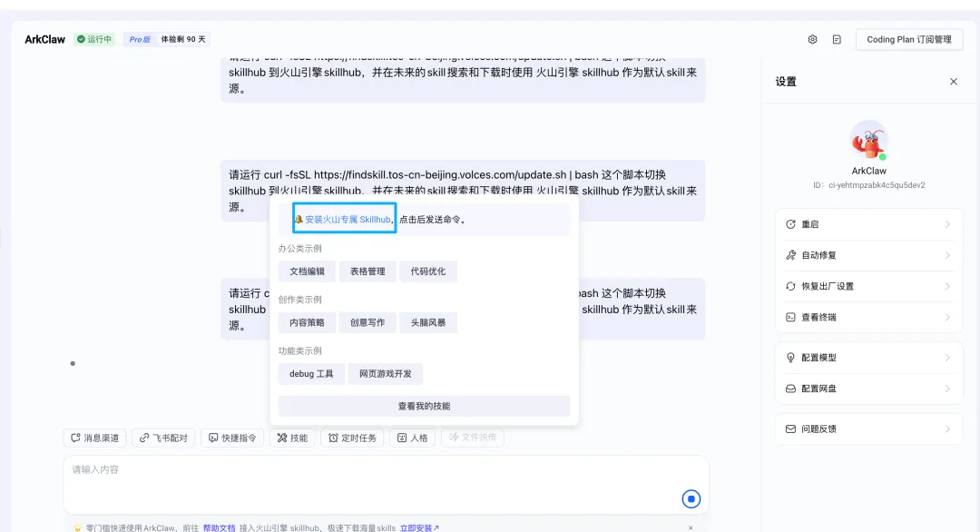This screenshot has height=532, width=980.
Task: Expand the 查看终端 row chevron
Action: click(947, 317)
